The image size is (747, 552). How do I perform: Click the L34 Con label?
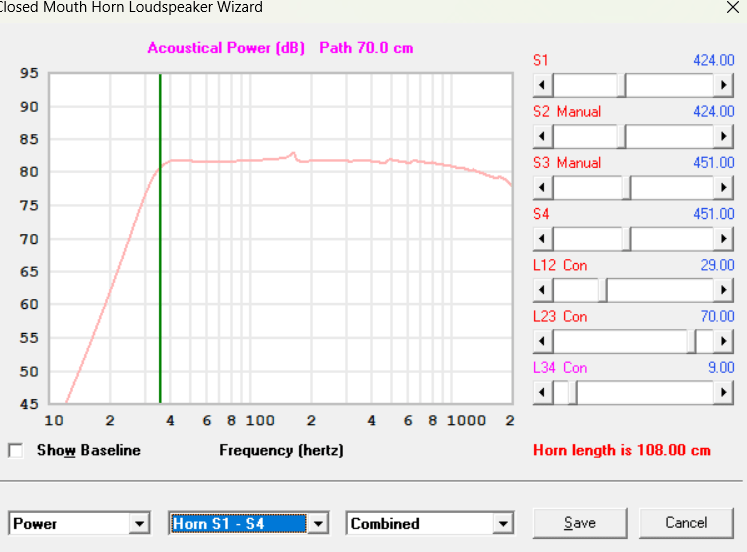[560, 368]
